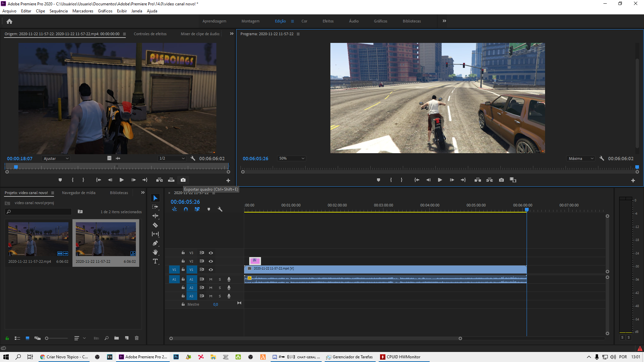
Task: Open comparison view in Program monitor
Action: coord(513,180)
